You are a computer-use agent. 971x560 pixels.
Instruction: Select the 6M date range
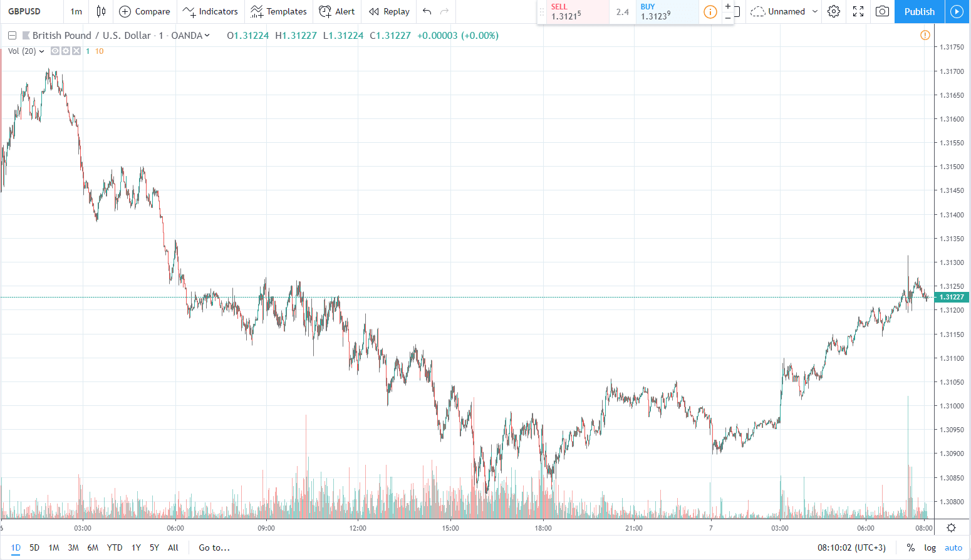93,547
